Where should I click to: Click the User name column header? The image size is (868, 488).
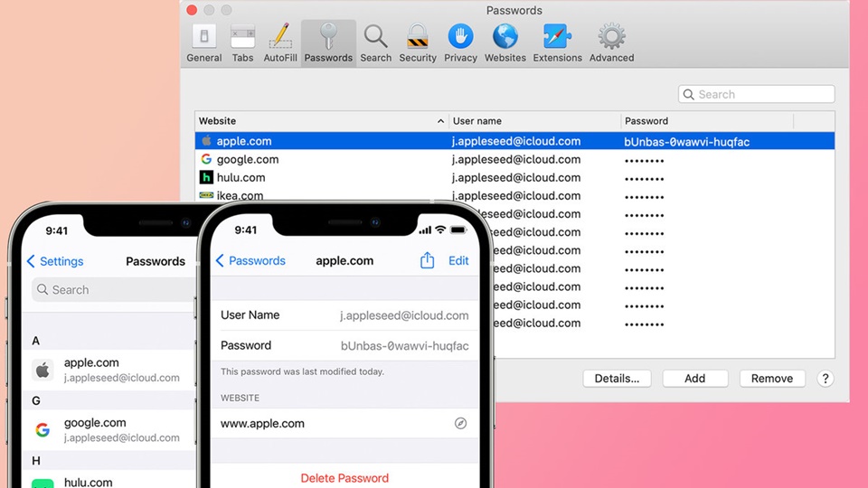click(533, 121)
